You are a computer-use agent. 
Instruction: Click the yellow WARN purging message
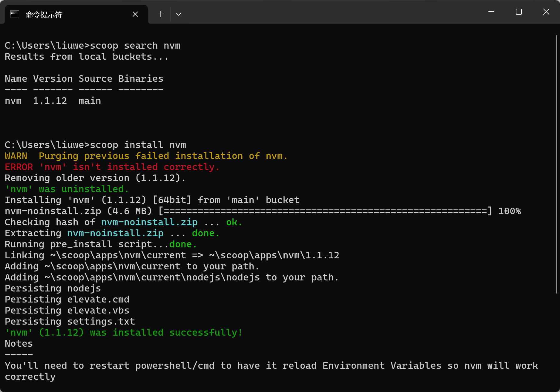[146, 156]
